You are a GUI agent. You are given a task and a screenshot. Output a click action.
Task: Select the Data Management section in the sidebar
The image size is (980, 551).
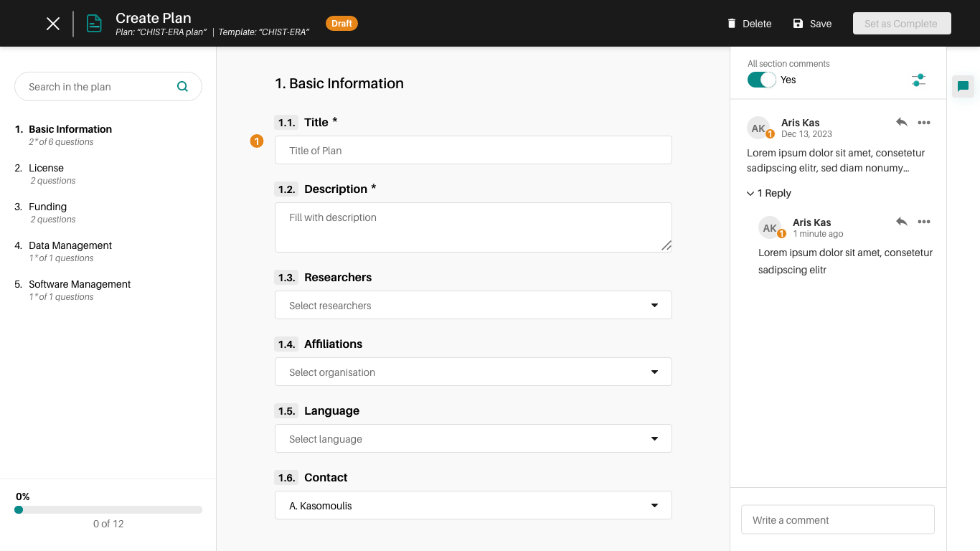pos(70,245)
